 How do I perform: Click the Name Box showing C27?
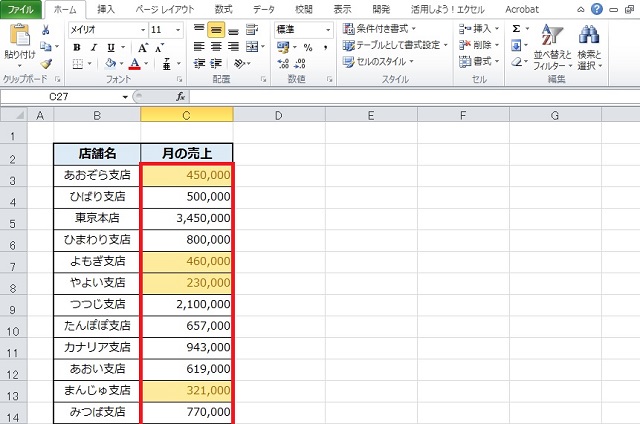point(61,97)
